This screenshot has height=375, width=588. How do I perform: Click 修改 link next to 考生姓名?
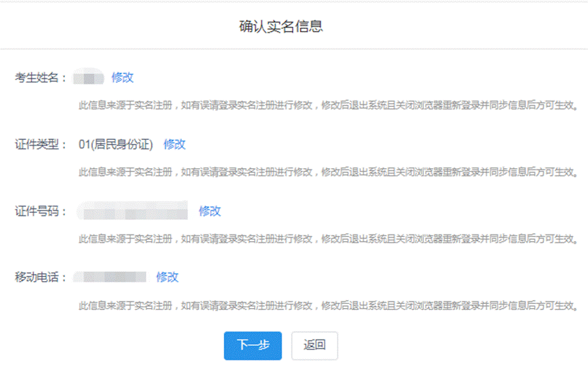(122, 77)
